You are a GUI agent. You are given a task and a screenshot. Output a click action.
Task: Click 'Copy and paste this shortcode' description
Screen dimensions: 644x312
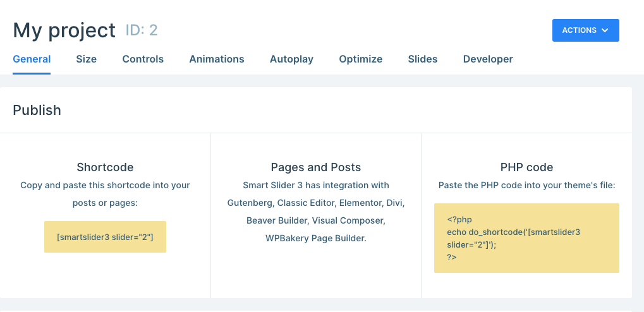click(x=105, y=194)
